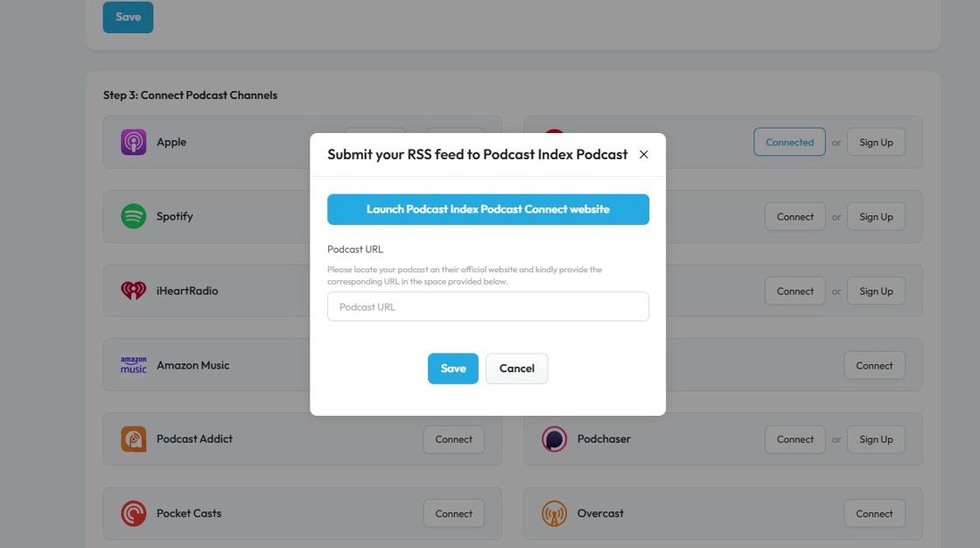Click the Spotify logo icon
The width and height of the screenshot is (980, 548).
point(134,216)
